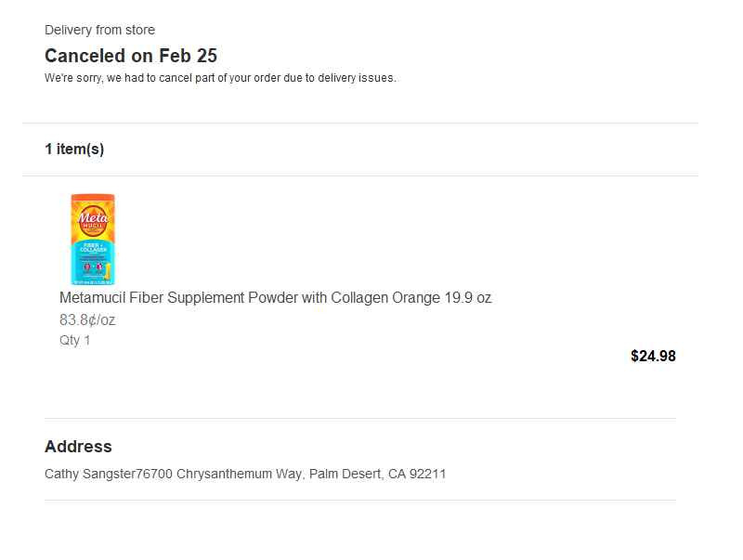This screenshot has height=560, width=743.
Task: Click "Palm Desert, CA 92211" in the address
Action: click(x=377, y=474)
